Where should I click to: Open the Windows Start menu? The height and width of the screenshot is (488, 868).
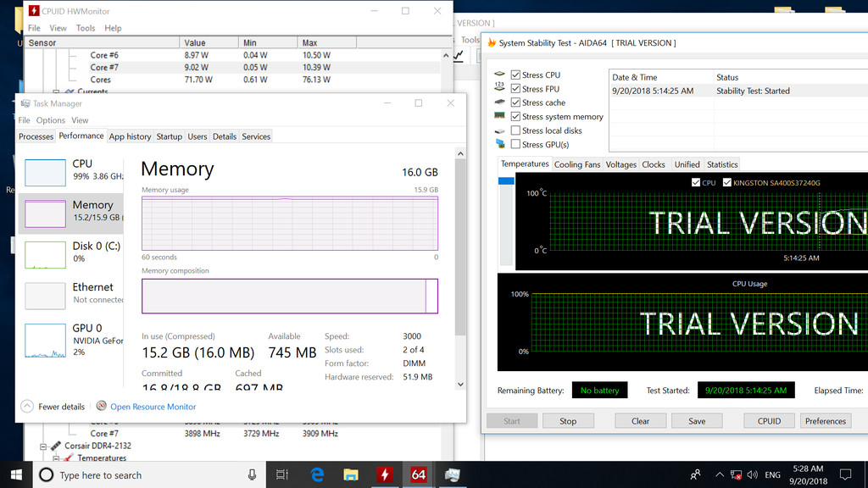pyautogui.click(x=17, y=474)
